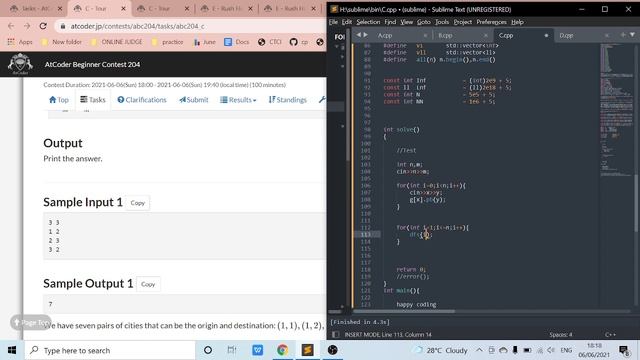Open the weather widget 28°C Cloudy
The width and height of the screenshot is (640, 360).
click(441, 350)
